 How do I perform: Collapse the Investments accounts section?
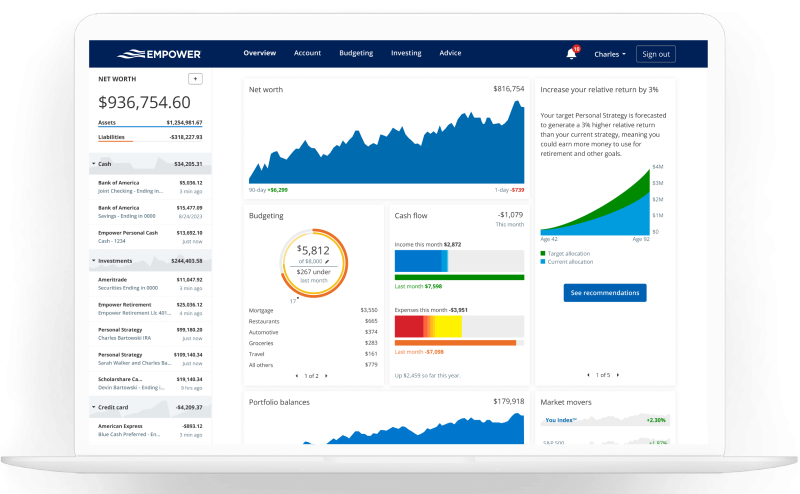pyautogui.click(x=93, y=261)
